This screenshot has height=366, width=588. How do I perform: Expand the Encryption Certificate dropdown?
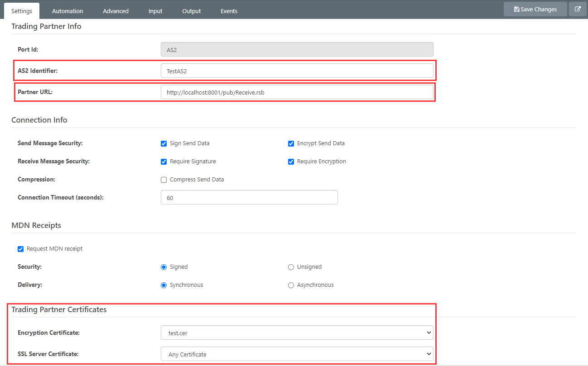click(x=297, y=333)
